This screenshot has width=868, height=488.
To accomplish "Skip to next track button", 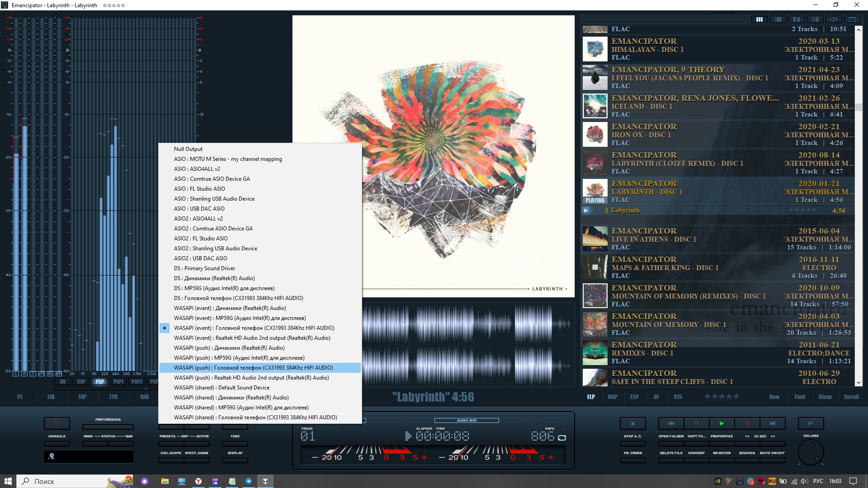I will coord(773,423).
